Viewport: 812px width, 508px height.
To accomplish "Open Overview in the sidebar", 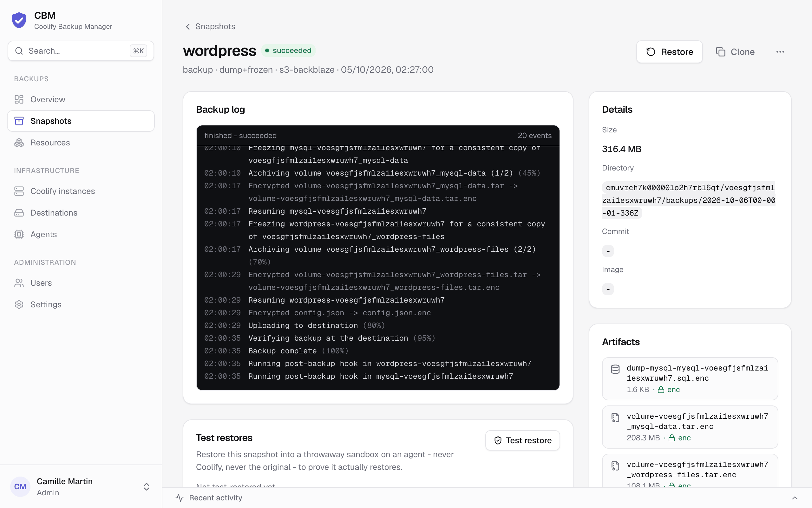I will [81, 99].
